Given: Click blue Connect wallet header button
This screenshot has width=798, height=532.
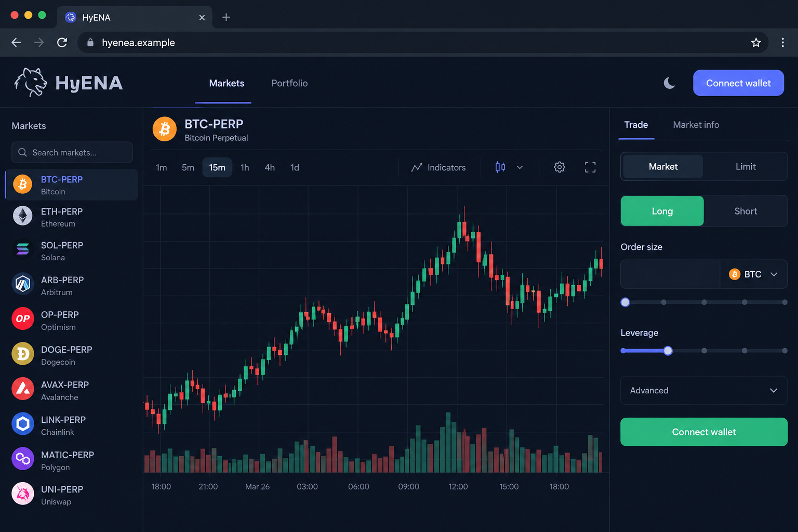Looking at the screenshot, I should (738, 83).
